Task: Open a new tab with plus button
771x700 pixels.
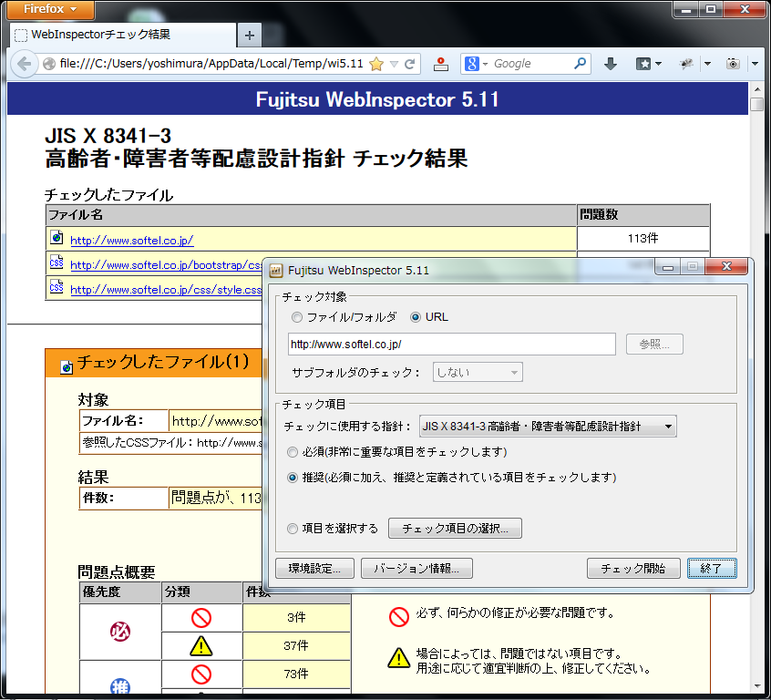Action: click(250, 36)
